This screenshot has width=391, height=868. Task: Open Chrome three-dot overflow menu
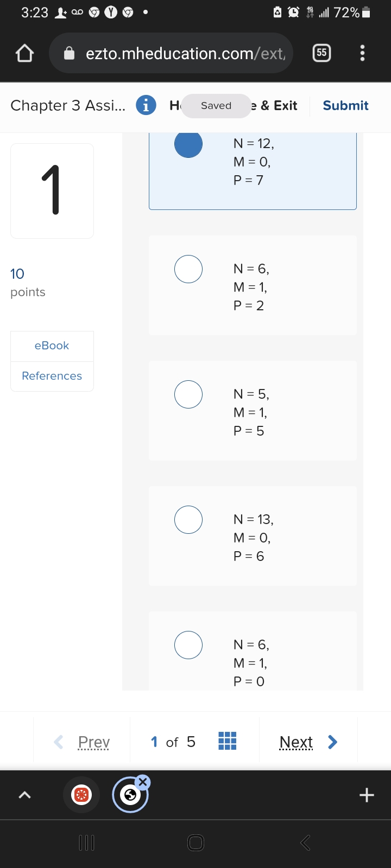coord(362,53)
